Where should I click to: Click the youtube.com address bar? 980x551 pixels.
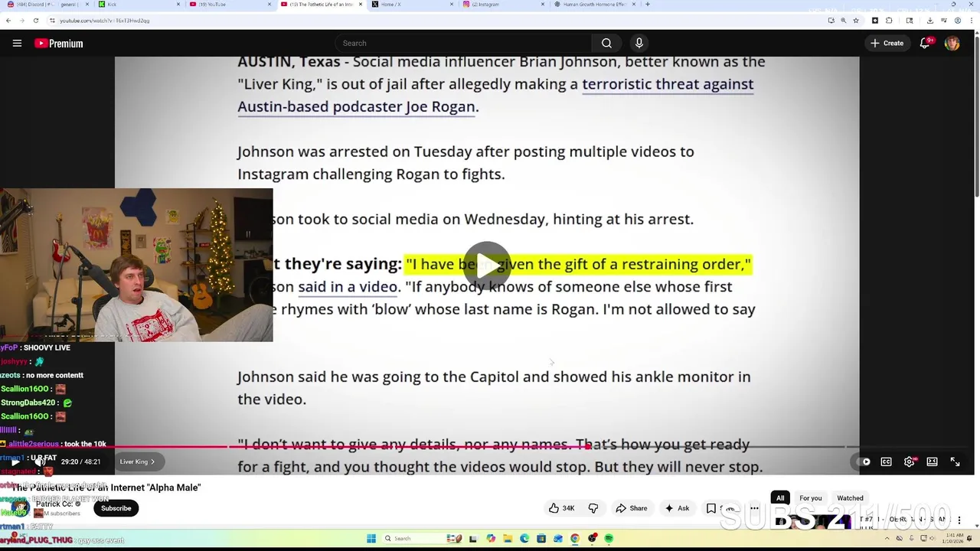pyautogui.click(x=436, y=21)
